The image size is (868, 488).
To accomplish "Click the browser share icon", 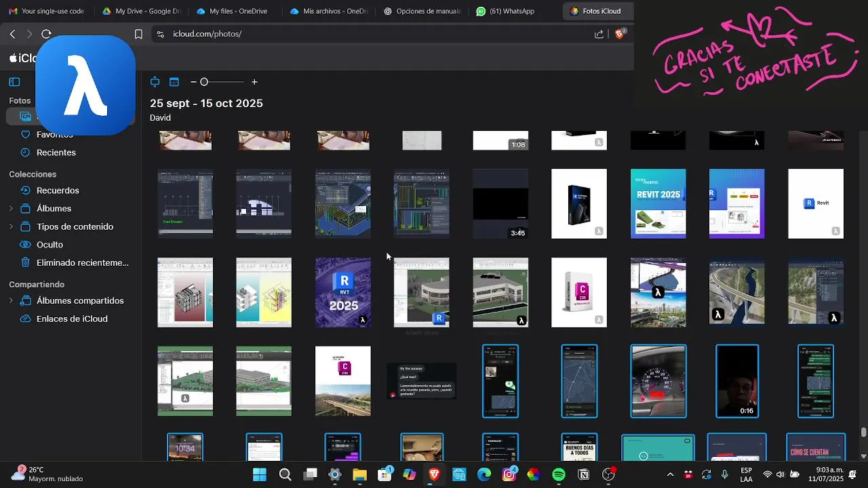I will tap(599, 34).
